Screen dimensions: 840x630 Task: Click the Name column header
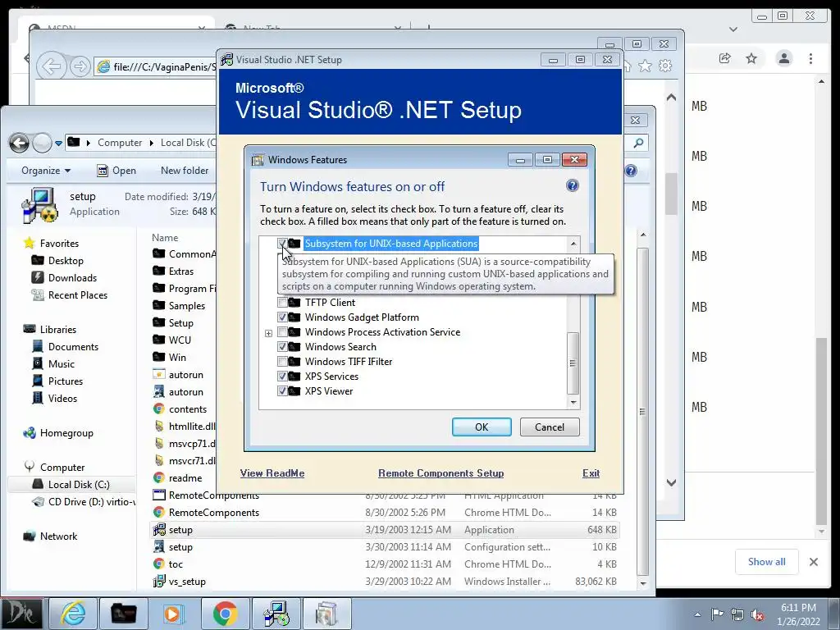click(165, 237)
